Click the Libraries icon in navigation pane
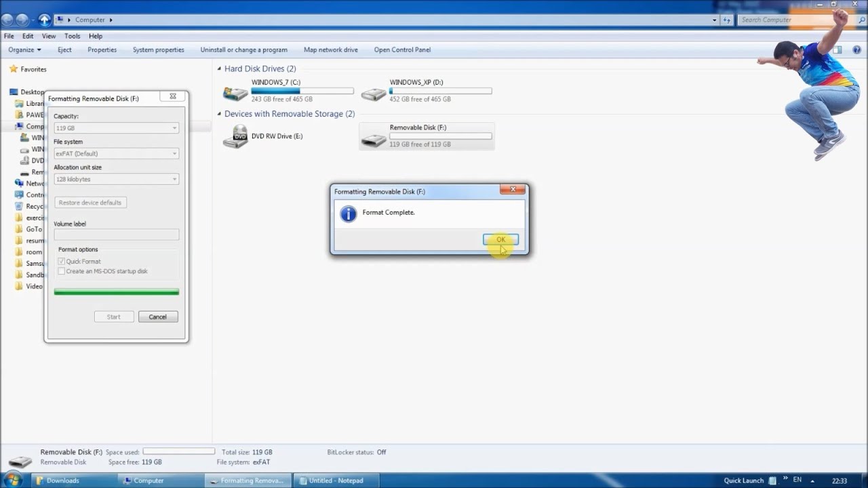The width and height of the screenshot is (868, 488). [19, 104]
